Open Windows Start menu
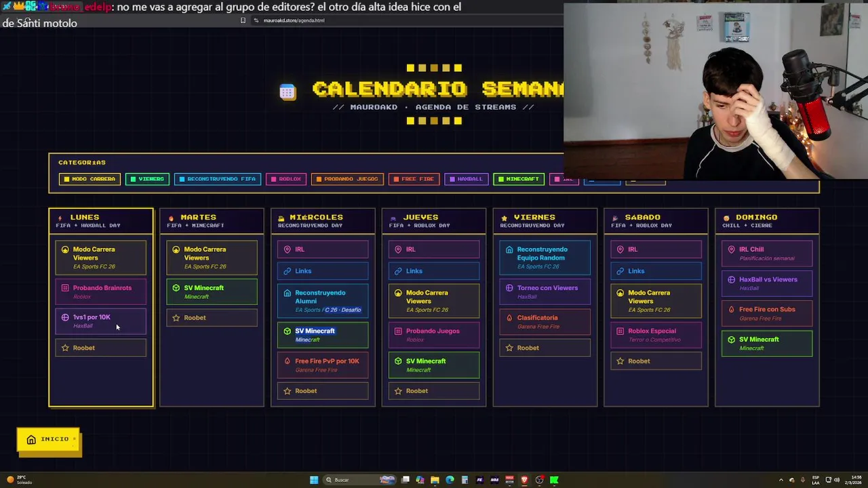 pos(314,480)
